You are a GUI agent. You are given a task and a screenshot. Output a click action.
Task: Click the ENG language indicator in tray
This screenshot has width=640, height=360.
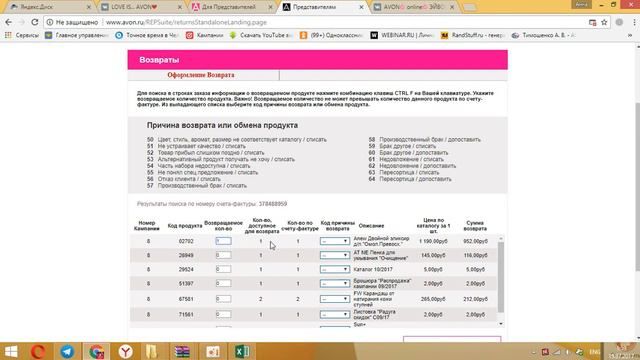595,352
